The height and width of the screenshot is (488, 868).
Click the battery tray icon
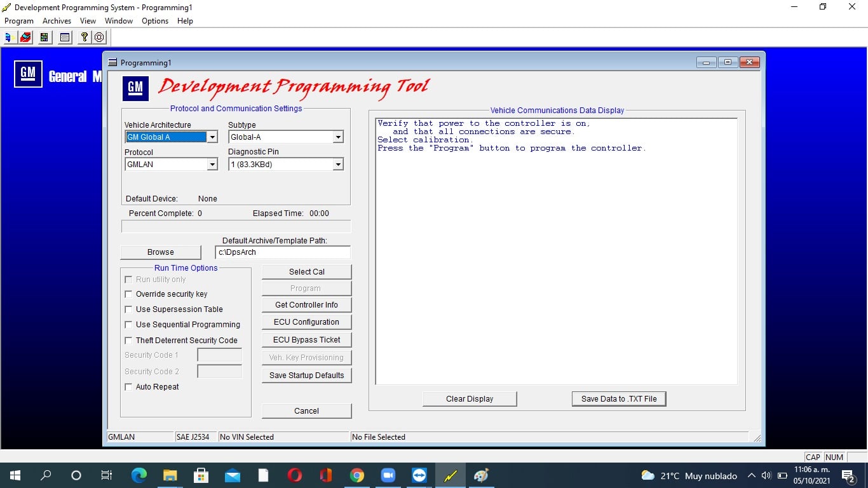coord(782,475)
